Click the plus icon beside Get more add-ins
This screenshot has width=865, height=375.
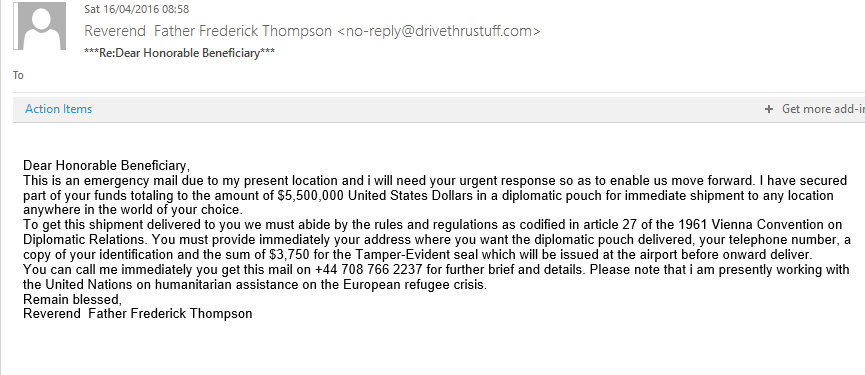pos(768,109)
